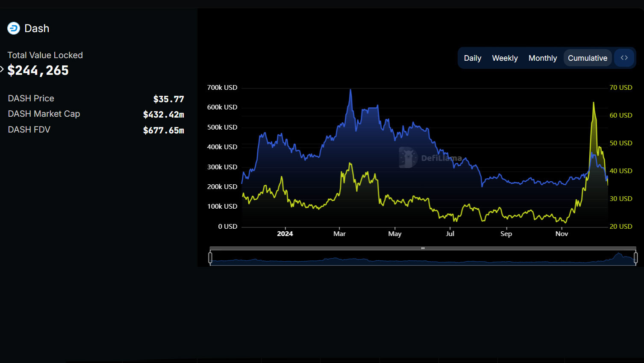This screenshot has height=363, width=644.
Task: Click the left range slider handle
Action: 210,258
